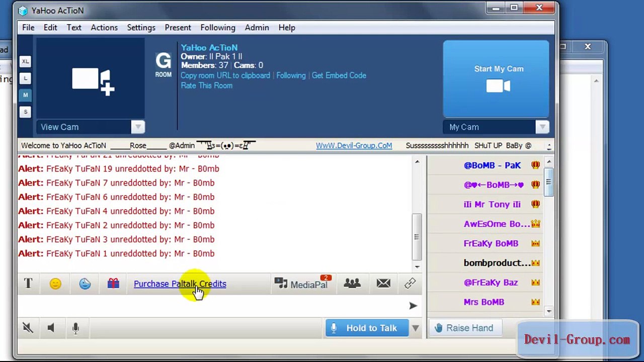
Task: Set cam size to XL
Action: (x=25, y=61)
